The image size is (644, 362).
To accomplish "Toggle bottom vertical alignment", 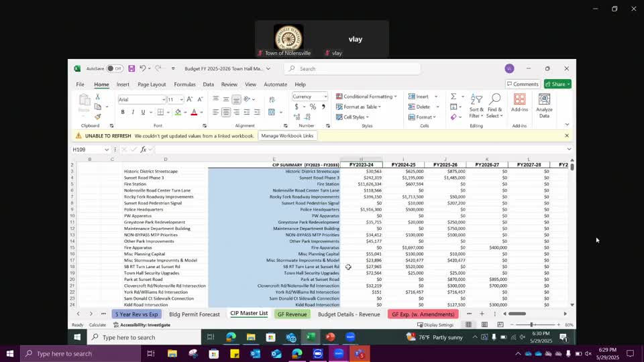I will 236,99.
